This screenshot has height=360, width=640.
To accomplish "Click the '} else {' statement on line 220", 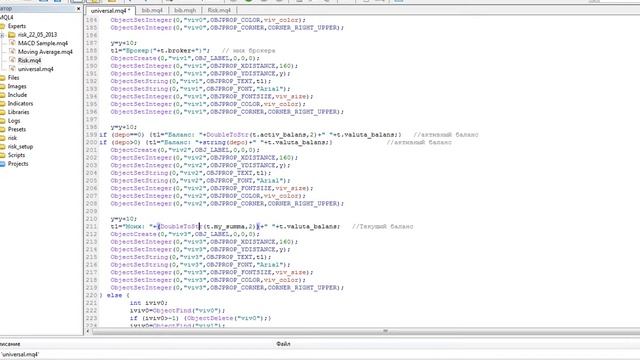I will [114, 295].
